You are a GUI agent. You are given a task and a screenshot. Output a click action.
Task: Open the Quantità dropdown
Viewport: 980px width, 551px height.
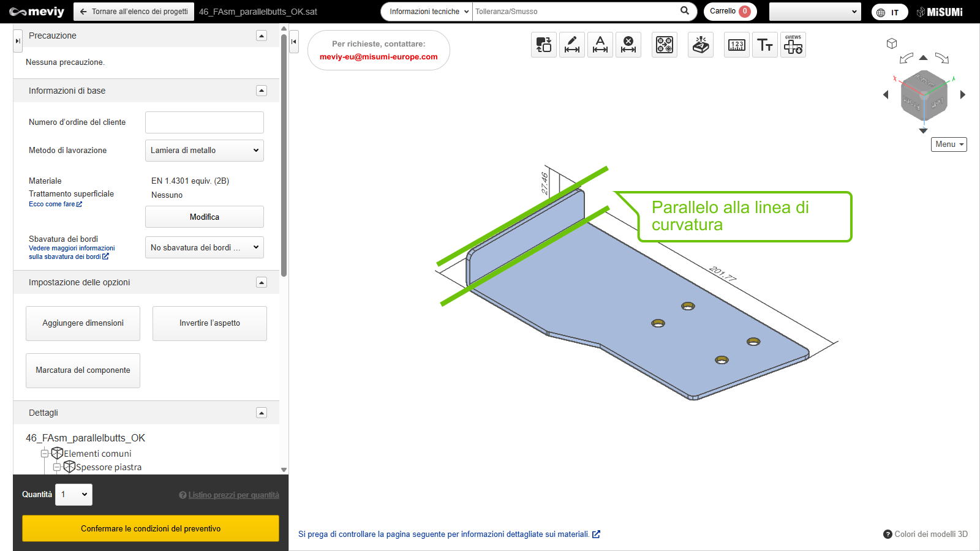pos(73,495)
